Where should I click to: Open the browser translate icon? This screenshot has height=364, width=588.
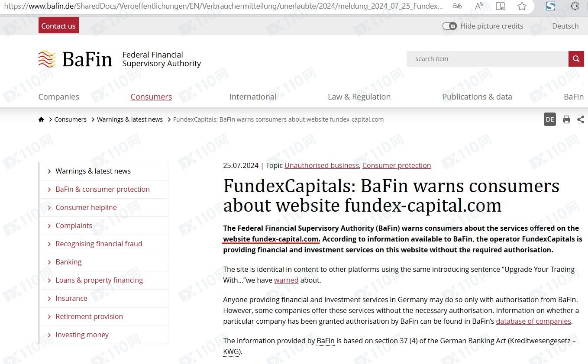(x=457, y=6)
